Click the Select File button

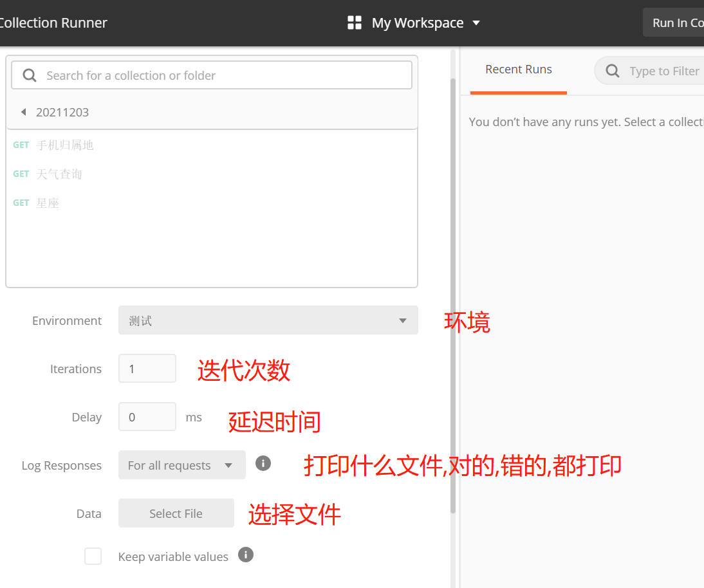(176, 513)
